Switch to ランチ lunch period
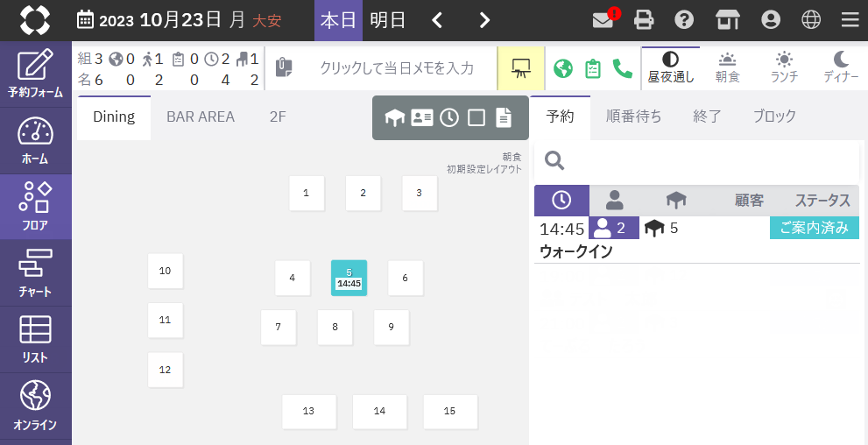868x445 pixels. click(784, 67)
